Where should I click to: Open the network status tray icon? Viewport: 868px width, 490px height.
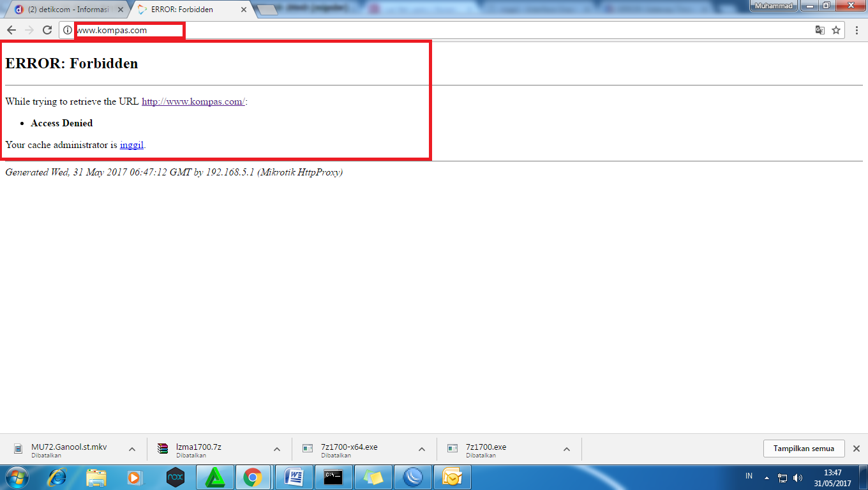coord(783,477)
